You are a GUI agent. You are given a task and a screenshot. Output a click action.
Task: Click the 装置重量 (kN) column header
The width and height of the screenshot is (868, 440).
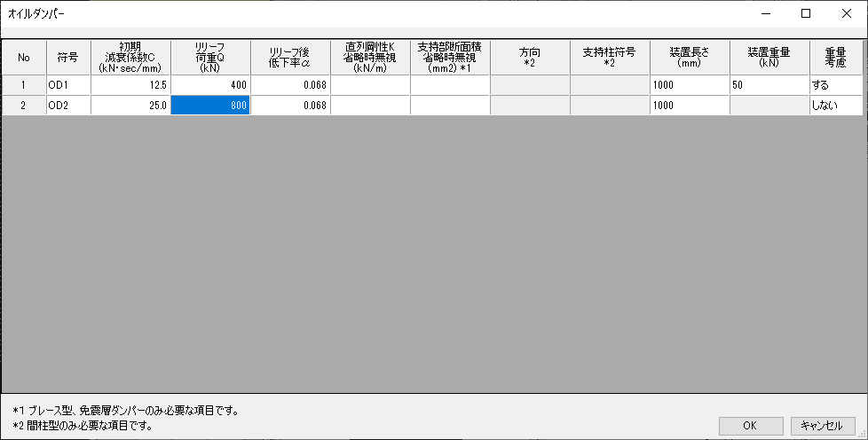tap(769, 58)
